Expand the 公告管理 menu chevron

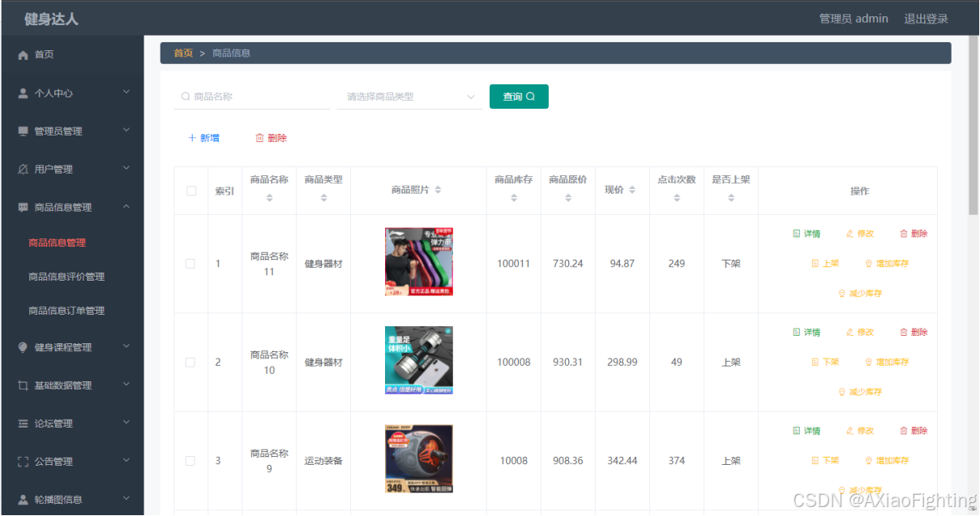click(126, 461)
